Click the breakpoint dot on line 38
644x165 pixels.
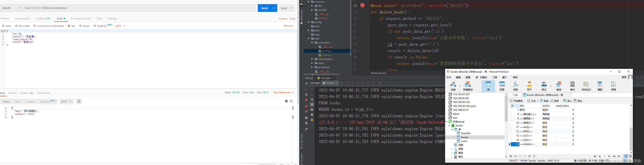(363, 5)
